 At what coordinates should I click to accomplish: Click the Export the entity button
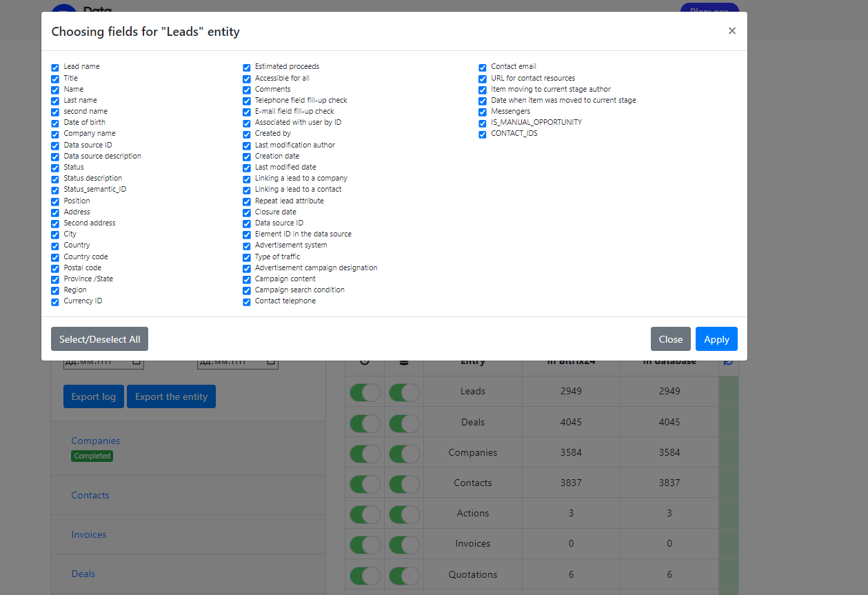click(x=171, y=396)
